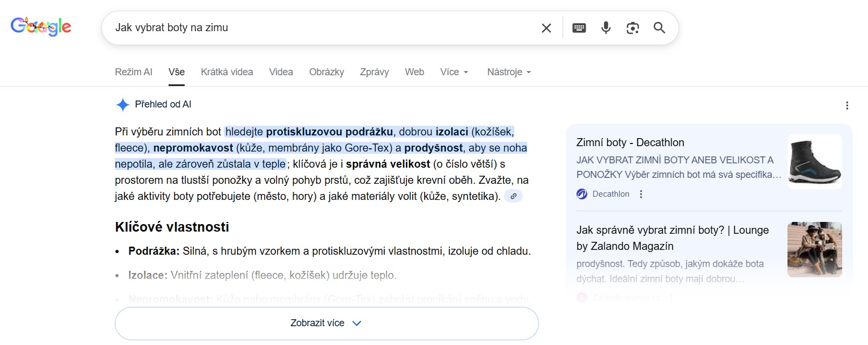Open the Web tab

coord(414,72)
